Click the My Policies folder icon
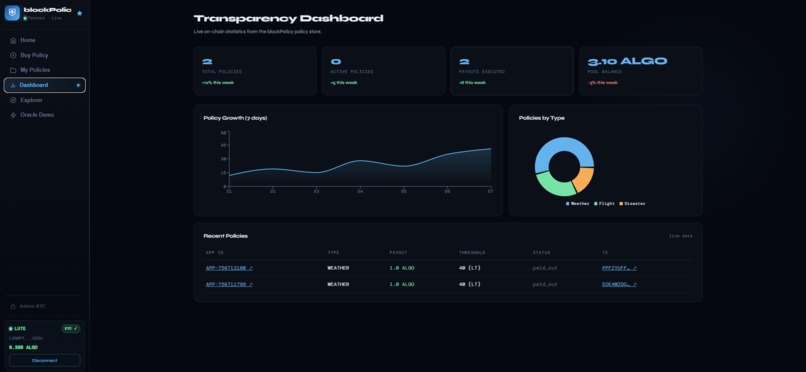Viewport: 806px width, 372px height. tap(13, 70)
